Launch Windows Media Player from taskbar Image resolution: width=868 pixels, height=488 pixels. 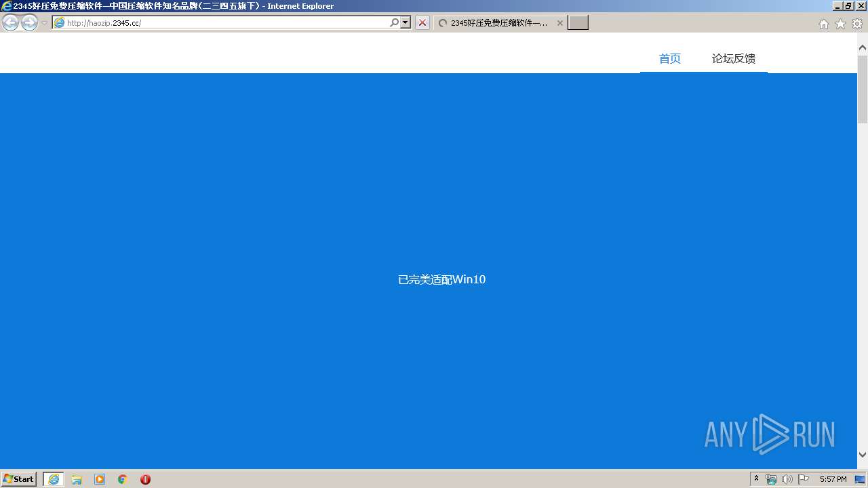[x=100, y=479]
